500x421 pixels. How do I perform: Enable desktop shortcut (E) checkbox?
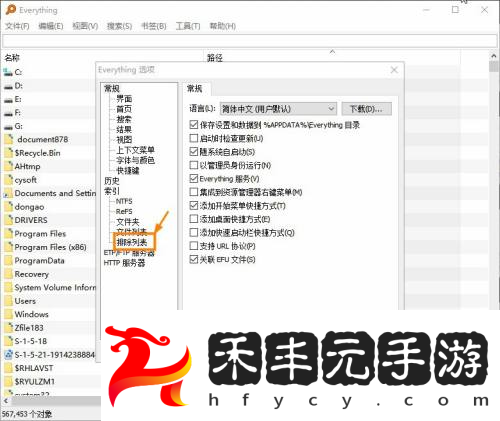coord(194,219)
